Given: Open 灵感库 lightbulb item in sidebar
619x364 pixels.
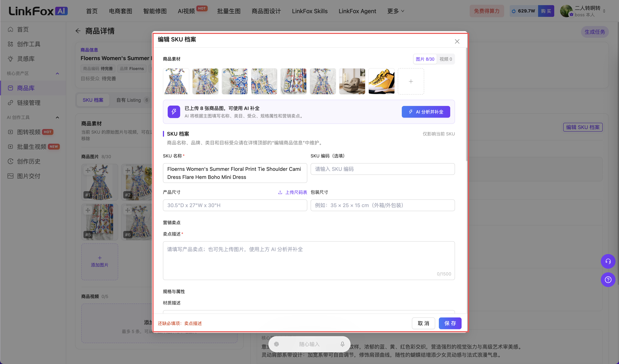Looking at the screenshot, I should pyautogui.click(x=26, y=59).
